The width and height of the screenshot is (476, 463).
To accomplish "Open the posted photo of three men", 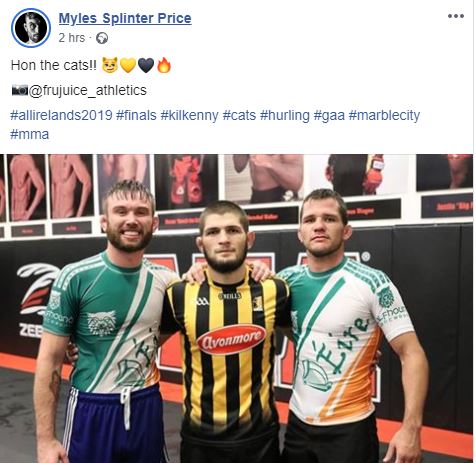I will [x=236, y=308].
